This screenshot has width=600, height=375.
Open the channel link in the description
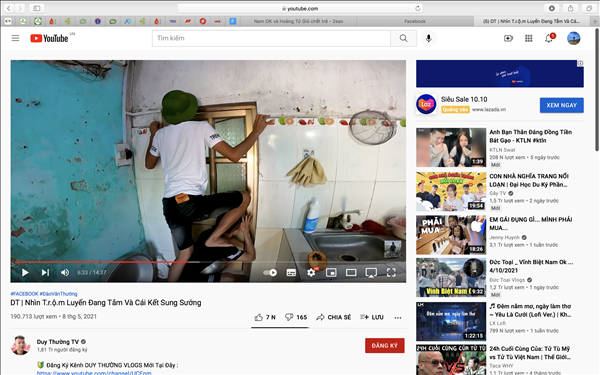94,373
